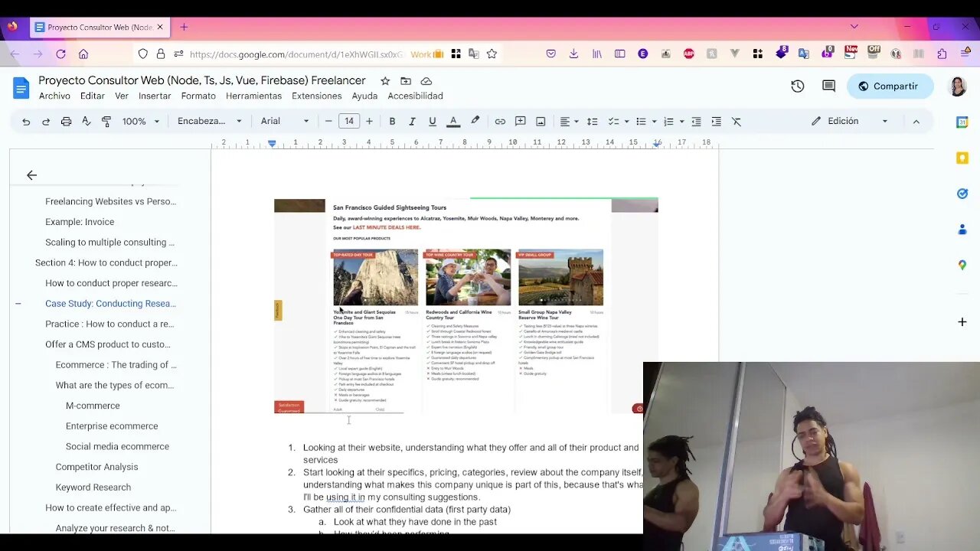Decrease the paragraph indent
980x551 pixels.
pyautogui.click(x=696, y=122)
